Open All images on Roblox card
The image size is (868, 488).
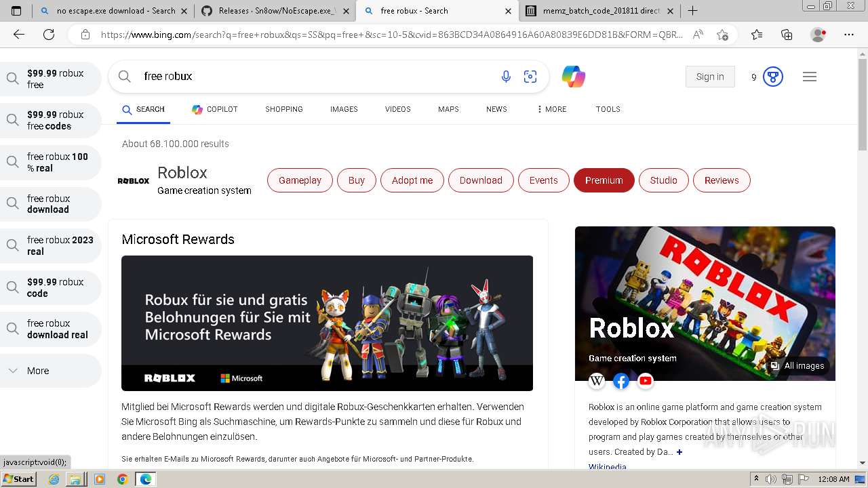[797, 366]
